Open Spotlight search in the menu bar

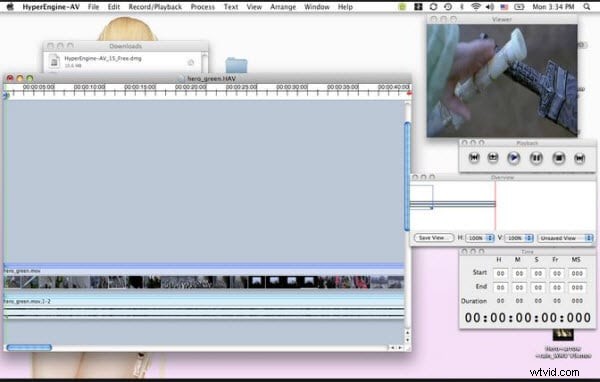pyautogui.click(x=587, y=7)
